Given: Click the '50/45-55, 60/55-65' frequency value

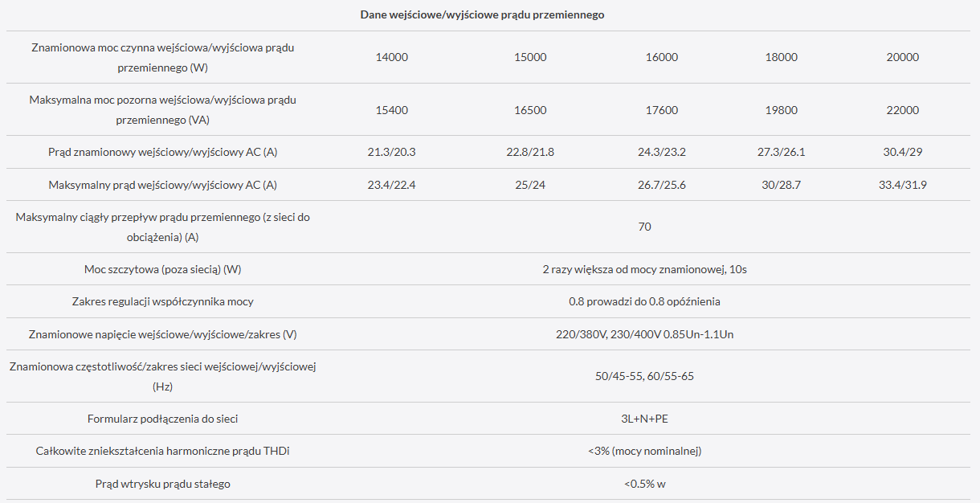Looking at the screenshot, I should click(644, 376).
